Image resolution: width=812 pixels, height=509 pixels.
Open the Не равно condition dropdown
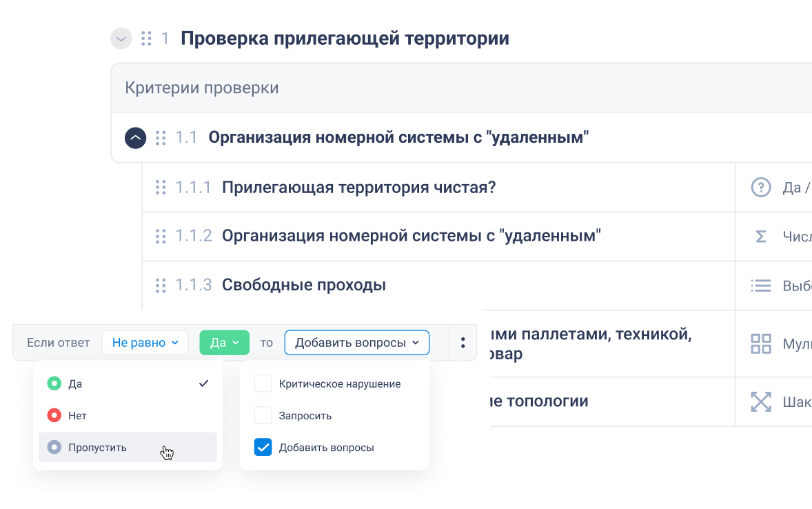(145, 343)
